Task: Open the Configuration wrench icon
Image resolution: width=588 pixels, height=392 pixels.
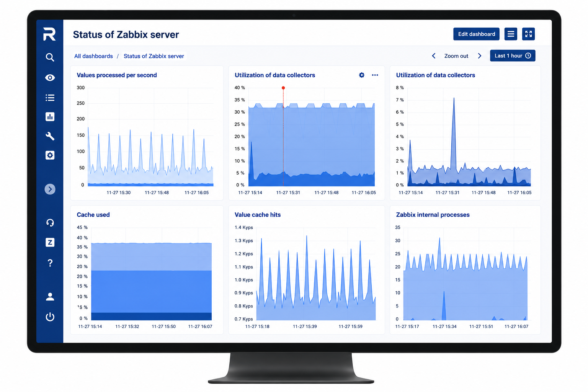Action: [x=50, y=136]
